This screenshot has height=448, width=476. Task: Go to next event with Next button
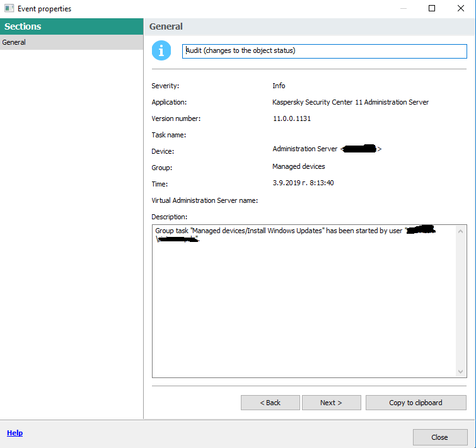tap(331, 403)
